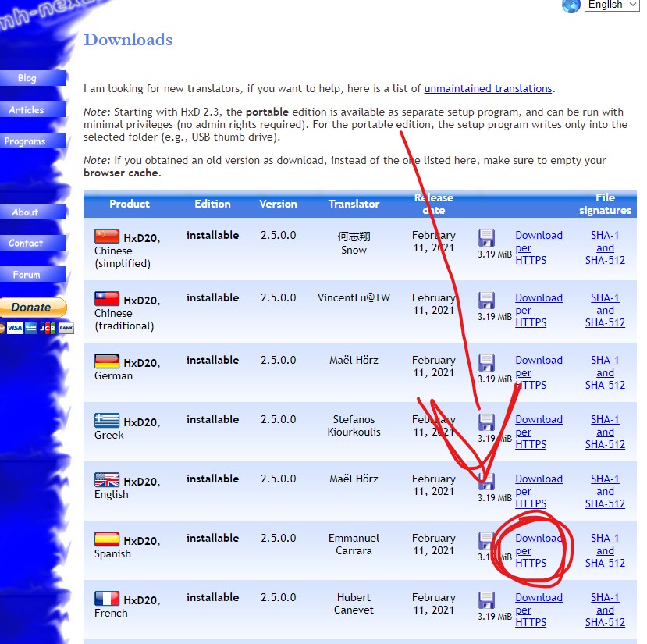Click the globe icon beside language selector
Viewport: 647px width, 644px height.
571,5
